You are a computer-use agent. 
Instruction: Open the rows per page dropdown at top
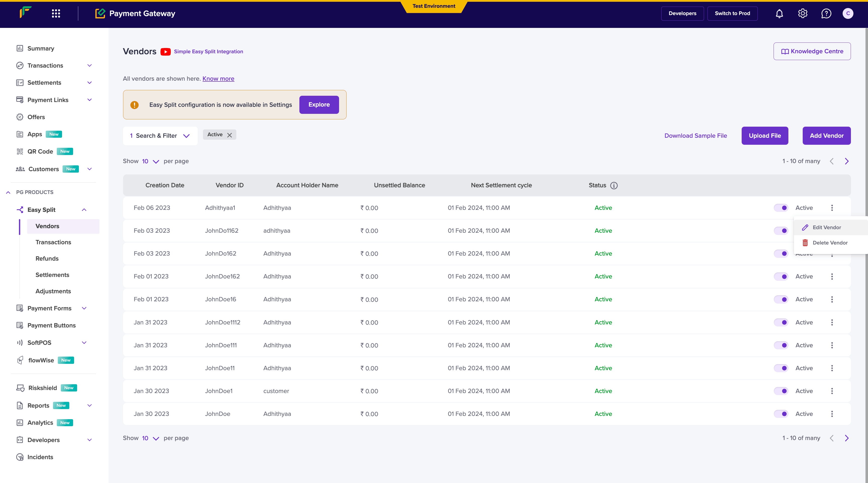pyautogui.click(x=150, y=161)
